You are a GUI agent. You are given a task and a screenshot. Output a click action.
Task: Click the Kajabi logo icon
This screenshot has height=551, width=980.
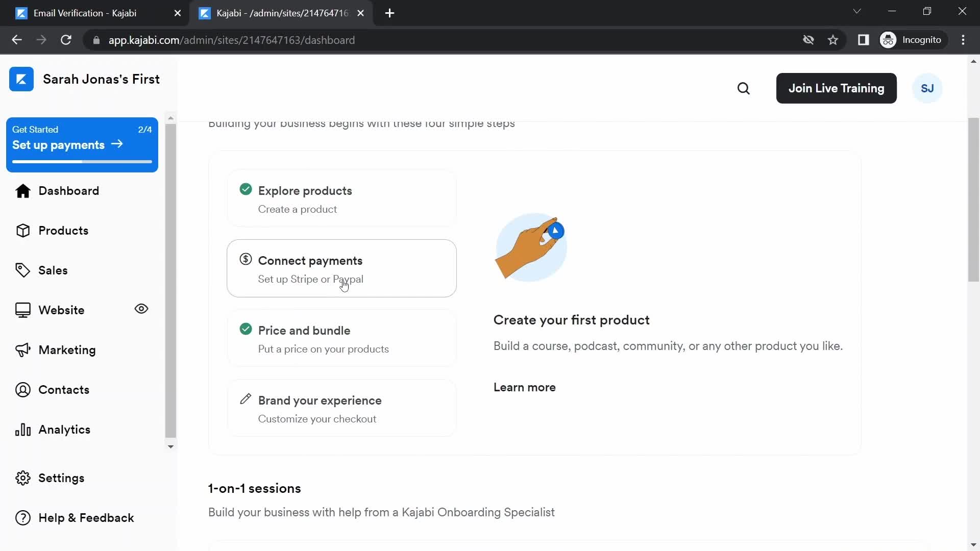21,79
